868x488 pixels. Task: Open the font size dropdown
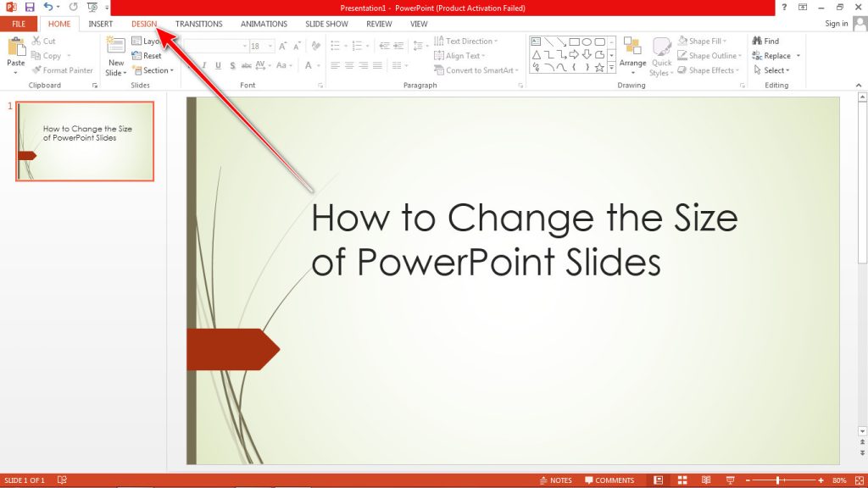270,46
